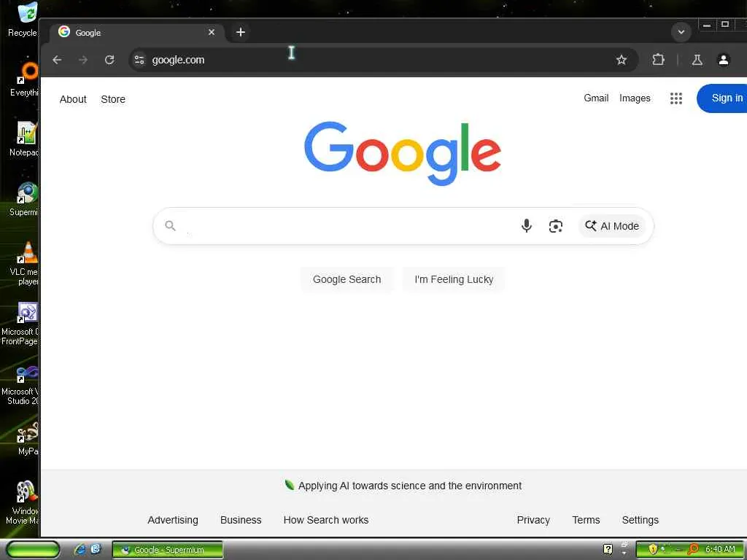Select the MyPal desktop shortcut
Screen dimensions: 747x560
[27, 438]
